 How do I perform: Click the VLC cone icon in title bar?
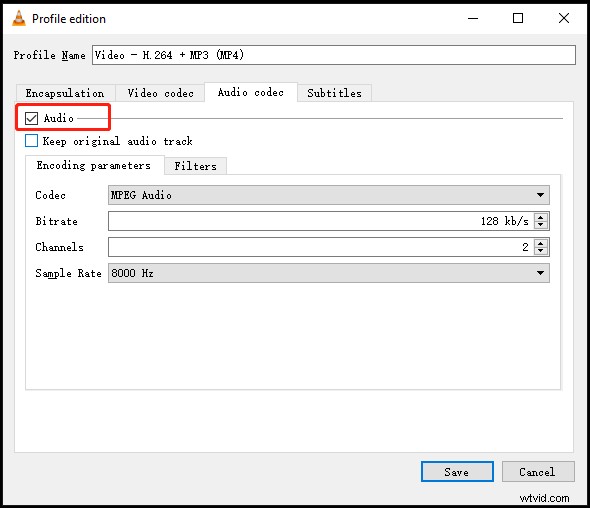tap(19, 18)
